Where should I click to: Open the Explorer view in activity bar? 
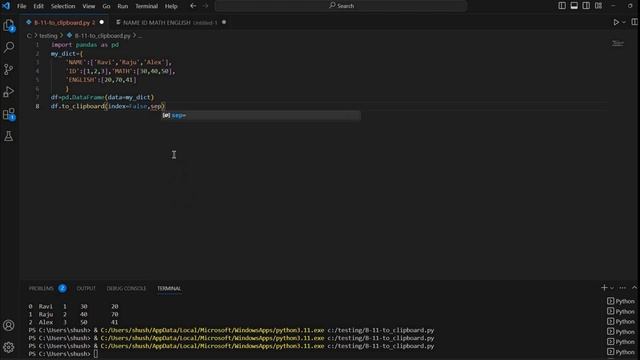(9, 25)
